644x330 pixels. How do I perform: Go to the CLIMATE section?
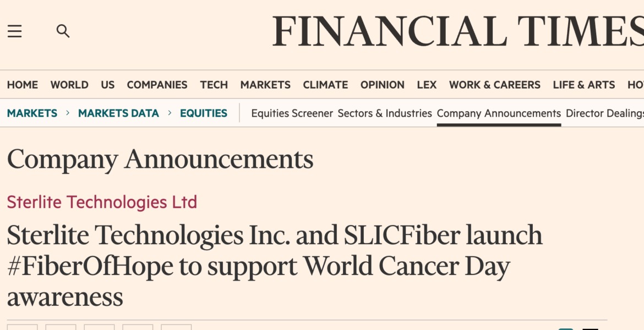pos(325,85)
